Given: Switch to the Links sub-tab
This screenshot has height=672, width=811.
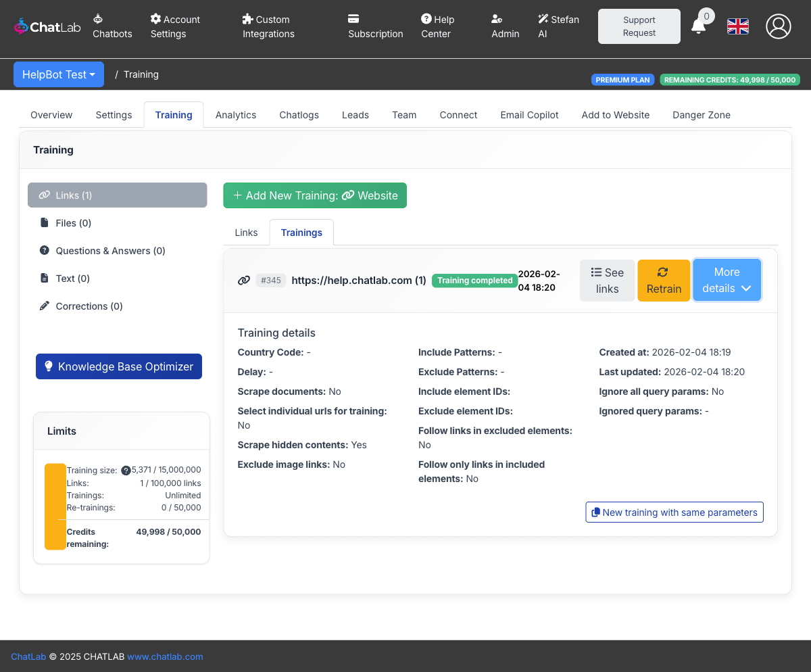Looking at the screenshot, I should [246, 233].
